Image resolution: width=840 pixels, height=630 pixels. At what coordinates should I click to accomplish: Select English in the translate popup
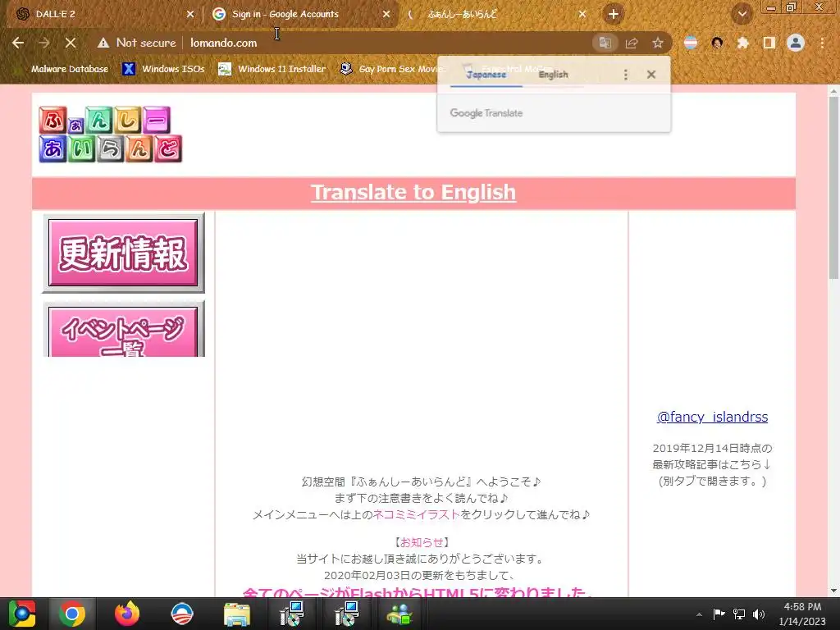pos(554,75)
